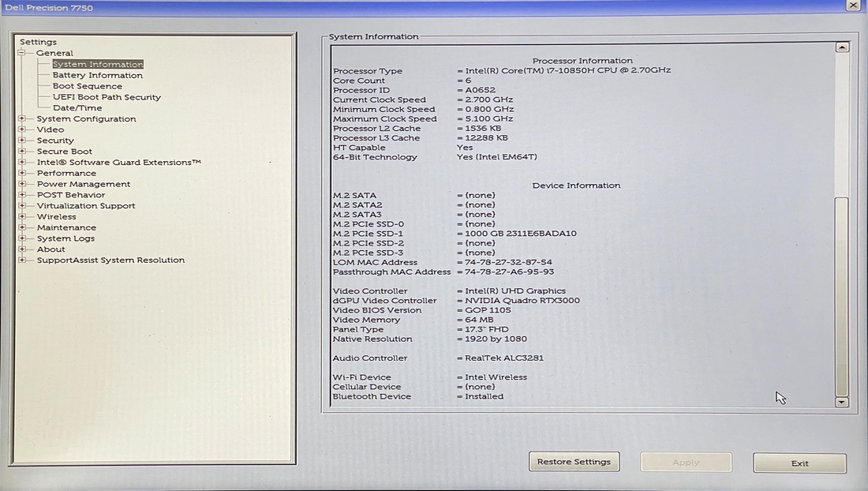Image resolution: width=868 pixels, height=491 pixels.
Task: Open Date/Time settings
Action: [x=77, y=108]
